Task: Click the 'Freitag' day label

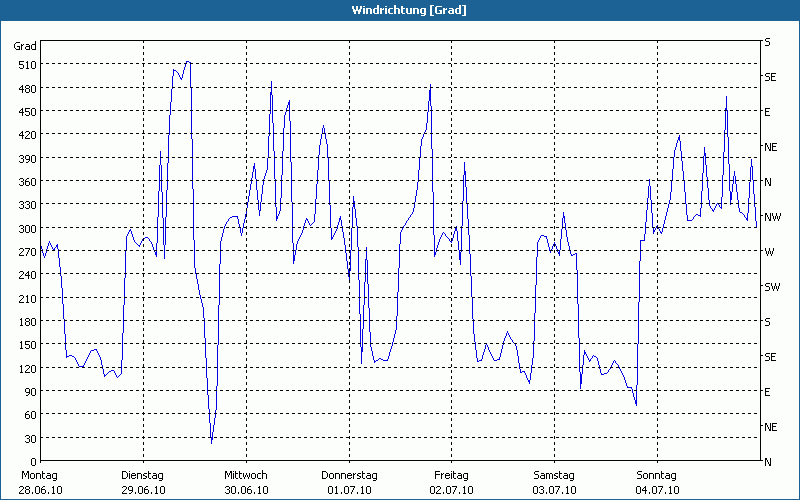Action: tap(452, 476)
